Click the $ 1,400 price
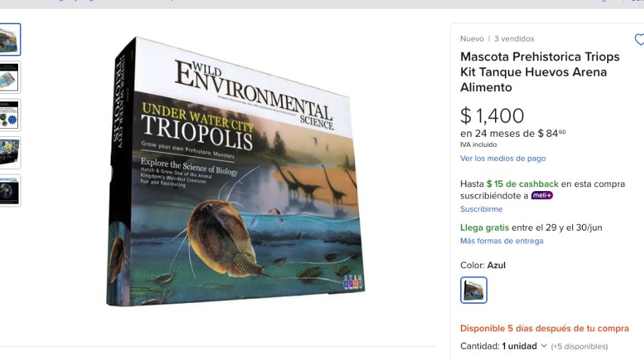644x362 pixels. (x=492, y=116)
